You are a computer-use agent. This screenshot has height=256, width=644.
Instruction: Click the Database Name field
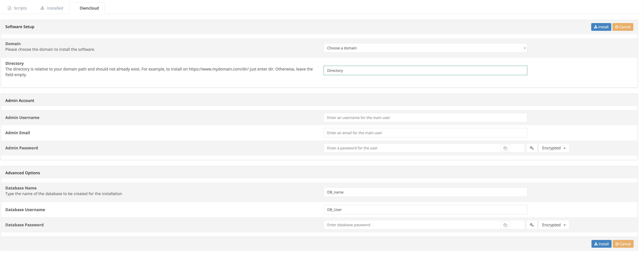[425, 192]
